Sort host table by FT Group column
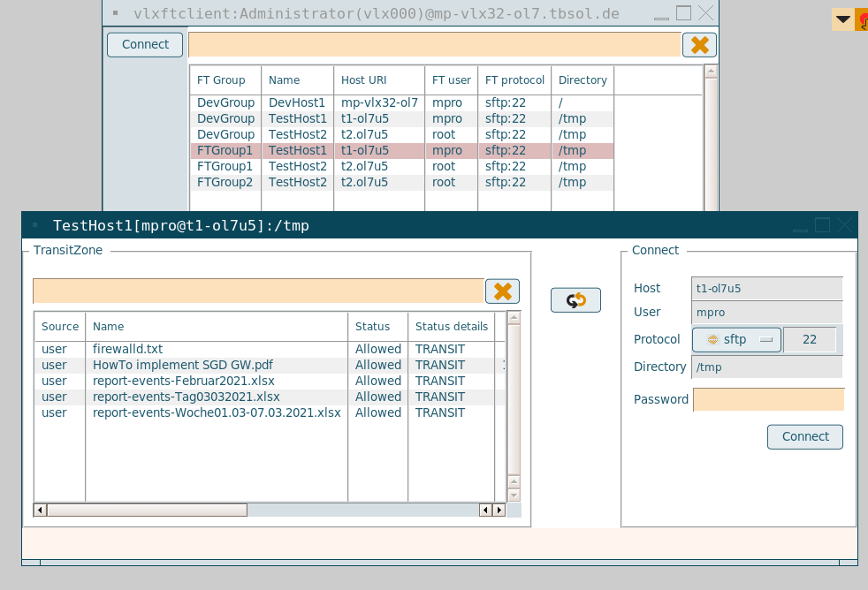868x590 pixels. point(221,80)
